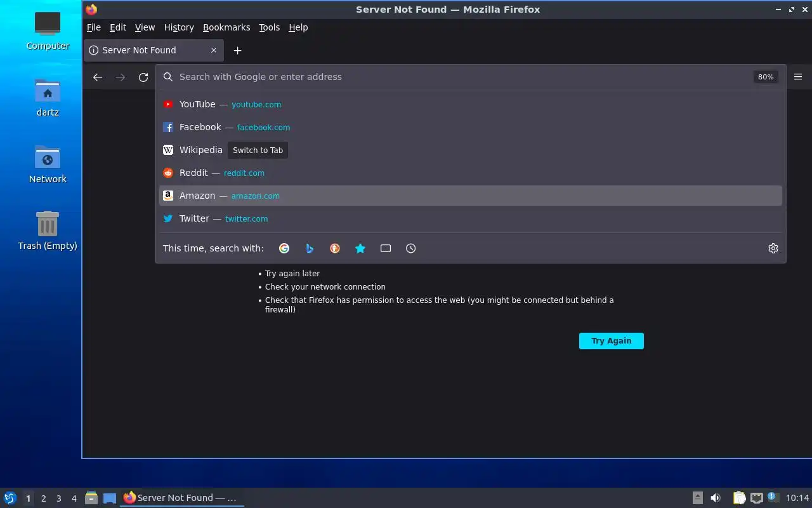Open the File menu
The image size is (812, 508).
[94, 27]
